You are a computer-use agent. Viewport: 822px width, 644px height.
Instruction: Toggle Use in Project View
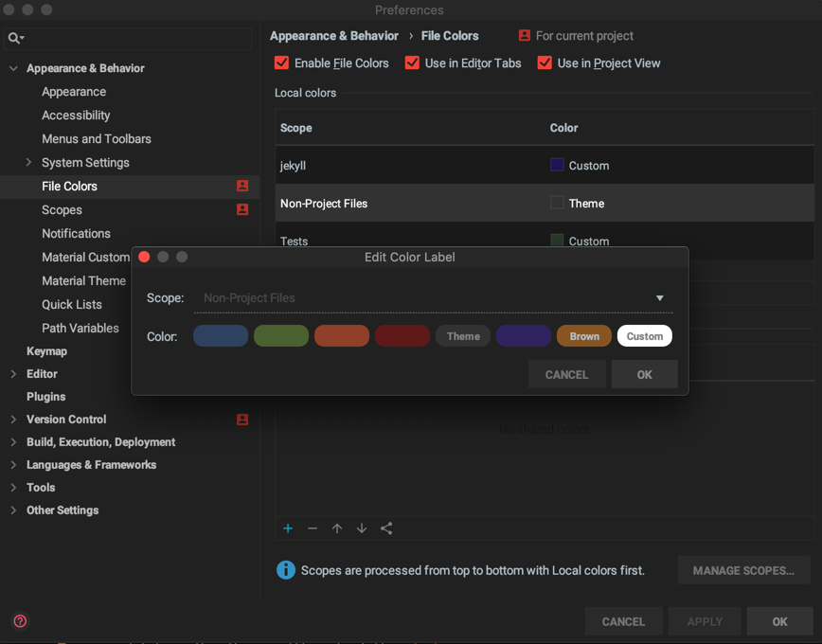click(545, 63)
